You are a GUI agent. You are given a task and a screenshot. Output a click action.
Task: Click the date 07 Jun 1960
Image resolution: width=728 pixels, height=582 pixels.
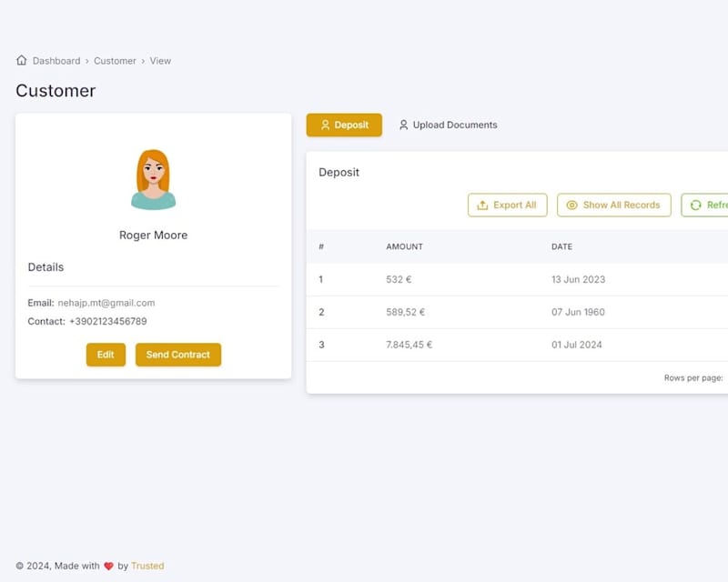tap(578, 312)
